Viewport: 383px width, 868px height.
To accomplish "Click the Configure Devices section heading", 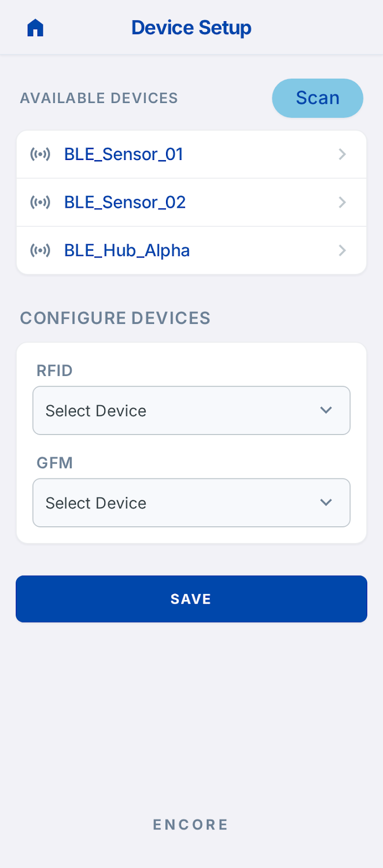I will [x=115, y=318].
